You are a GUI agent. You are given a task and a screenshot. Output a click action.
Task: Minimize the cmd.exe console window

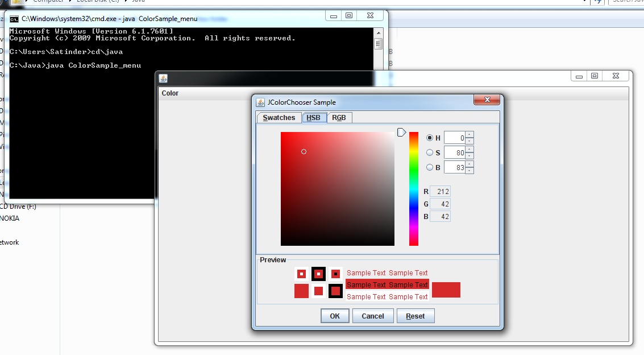(334, 16)
